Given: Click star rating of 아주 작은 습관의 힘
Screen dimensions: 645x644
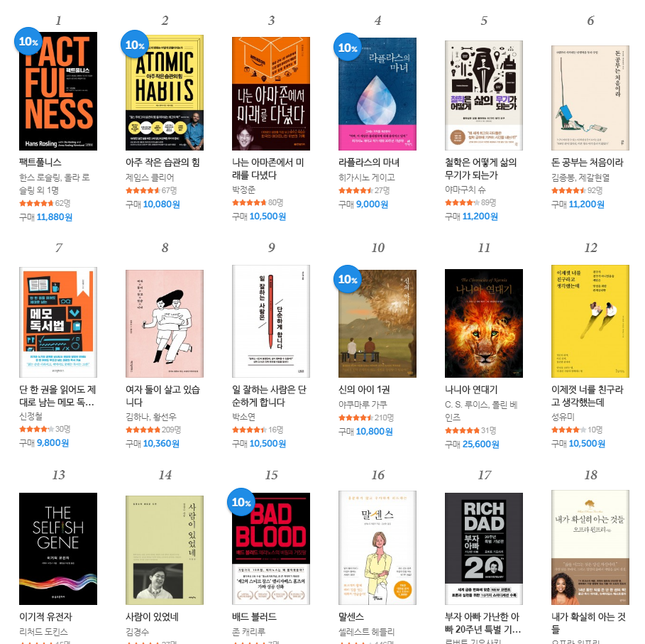Looking at the screenshot, I should (143, 190).
